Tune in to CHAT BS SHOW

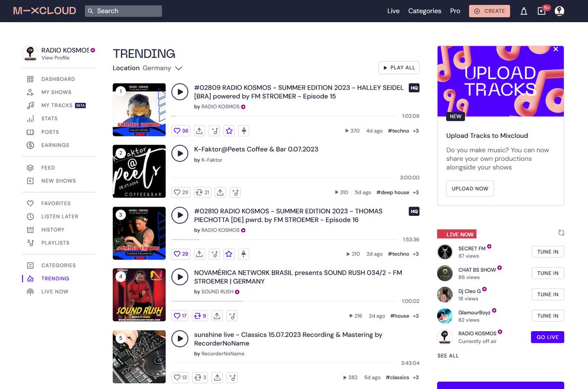point(548,273)
